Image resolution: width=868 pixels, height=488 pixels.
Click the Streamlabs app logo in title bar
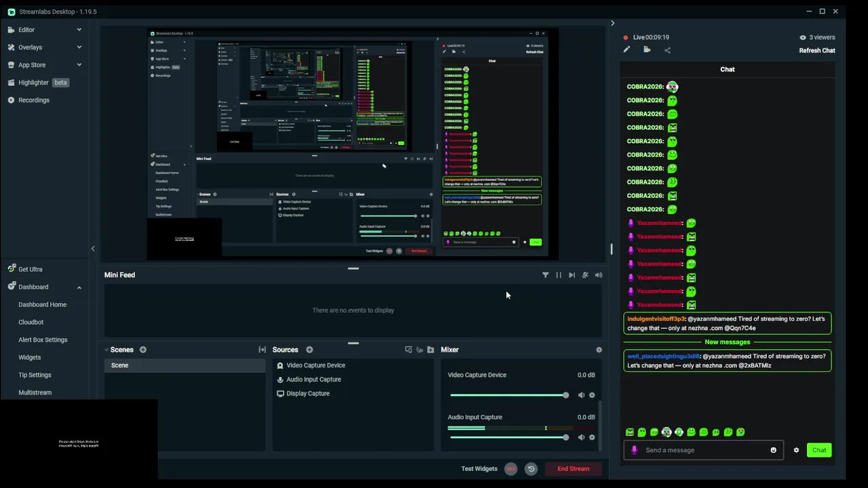coord(11,12)
